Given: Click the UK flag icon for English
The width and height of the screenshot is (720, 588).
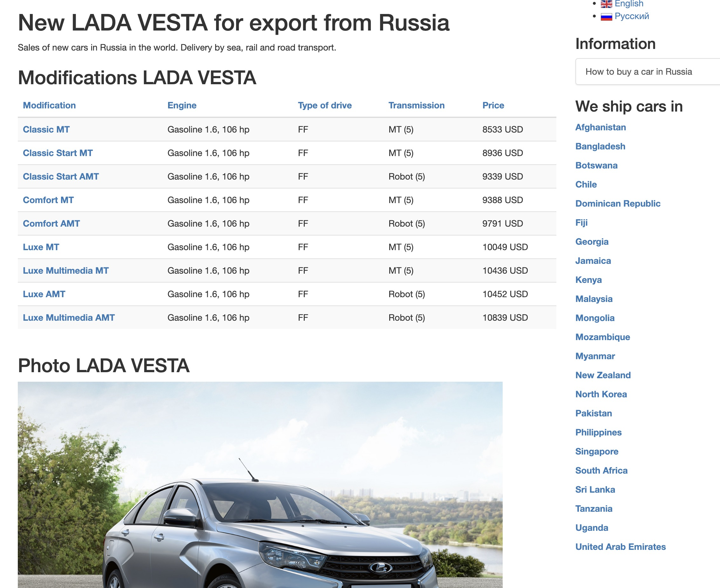Looking at the screenshot, I should point(606,4).
